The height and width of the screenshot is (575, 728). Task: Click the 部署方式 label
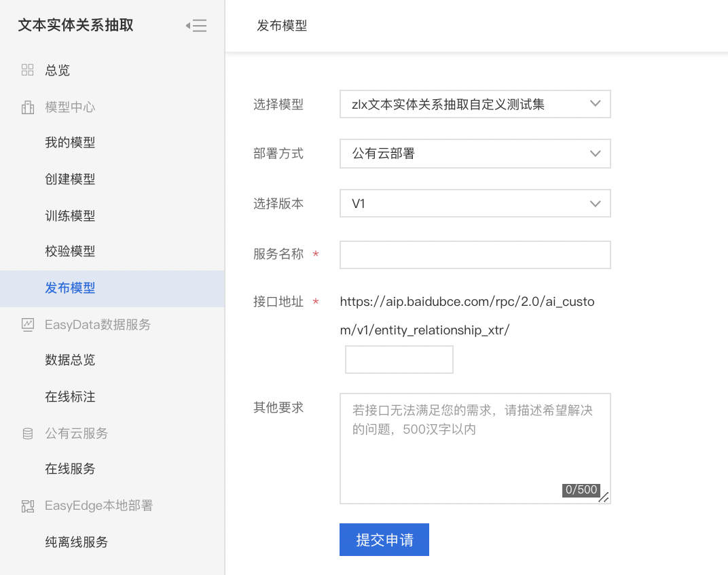tap(278, 154)
